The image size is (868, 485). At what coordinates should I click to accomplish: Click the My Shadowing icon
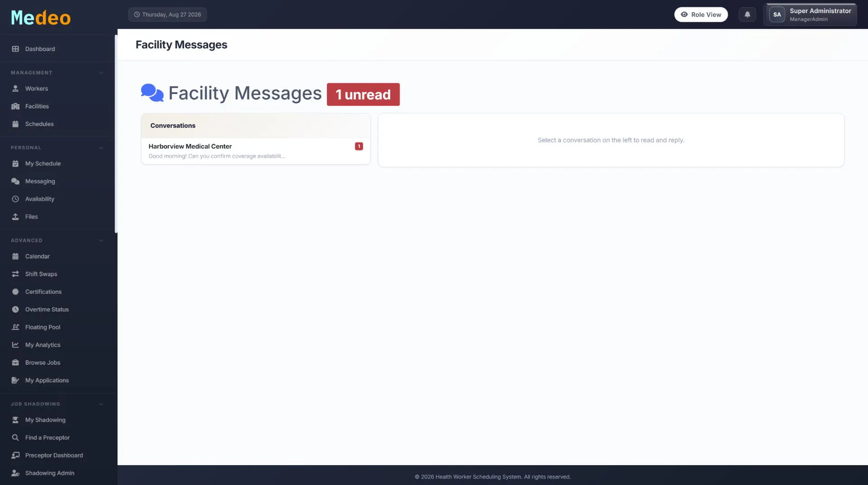tap(15, 420)
